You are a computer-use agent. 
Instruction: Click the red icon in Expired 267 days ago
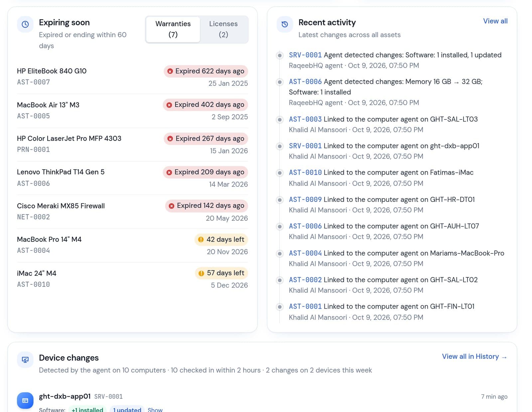170,139
